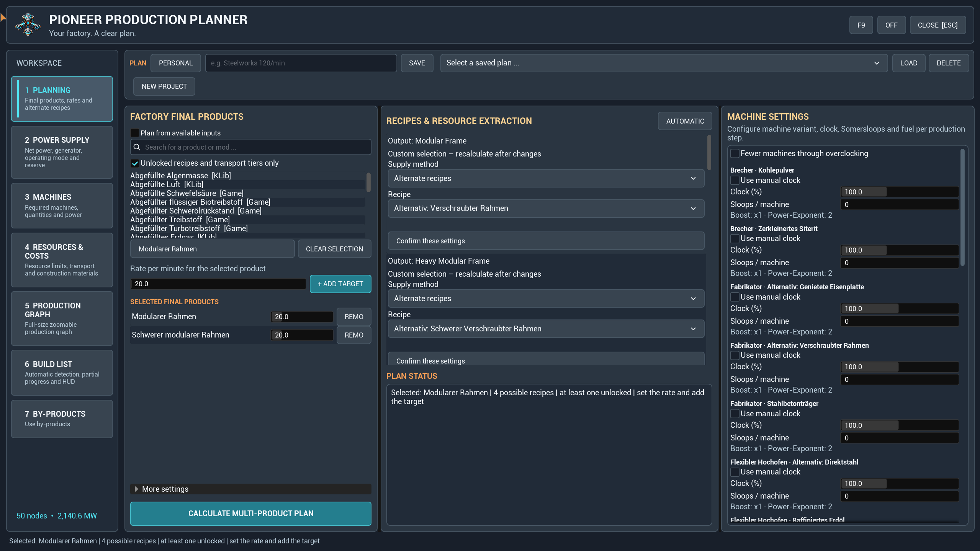The height and width of the screenshot is (551, 980).
Task: Remove Modularer Rahmen from selected products
Action: 354,317
